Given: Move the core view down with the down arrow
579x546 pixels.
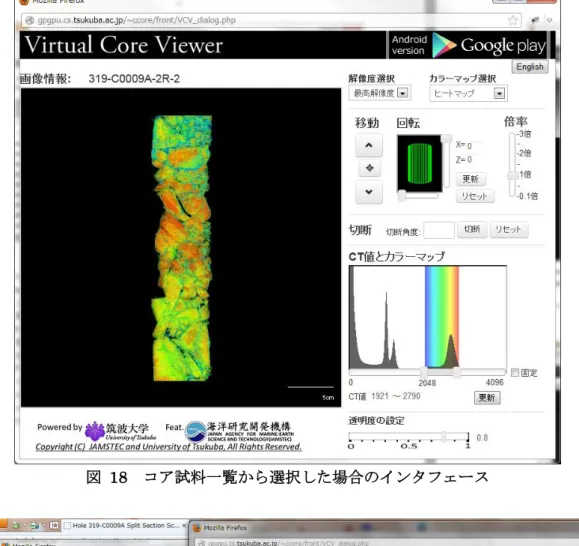Looking at the screenshot, I should pyautogui.click(x=369, y=192).
